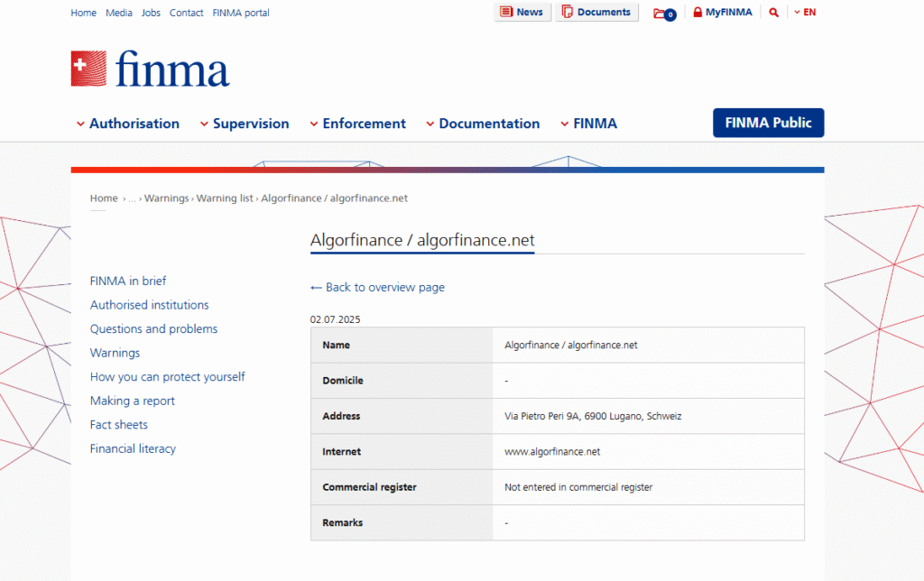This screenshot has width=924, height=581.
Task: Open the Contact link
Action: [186, 13]
